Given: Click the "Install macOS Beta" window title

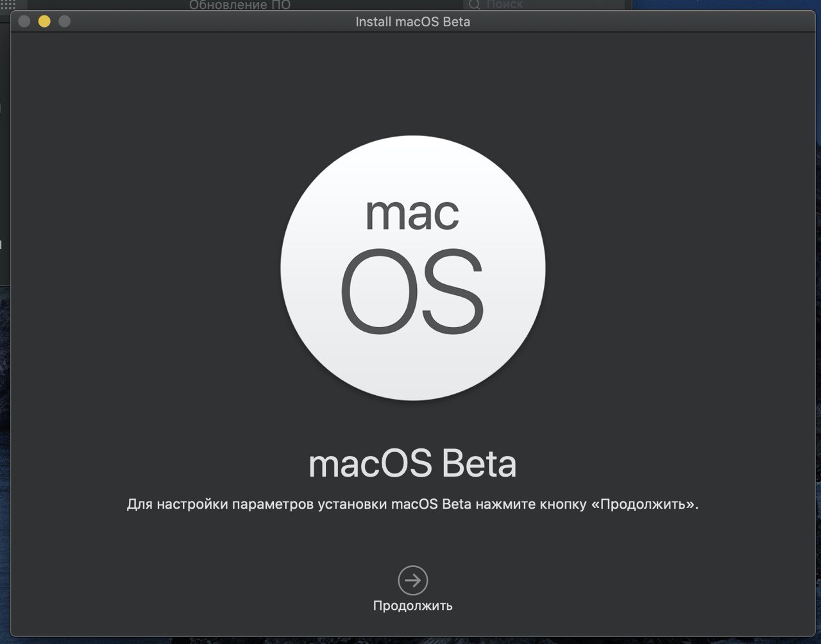Looking at the screenshot, I should click(412, 21).
